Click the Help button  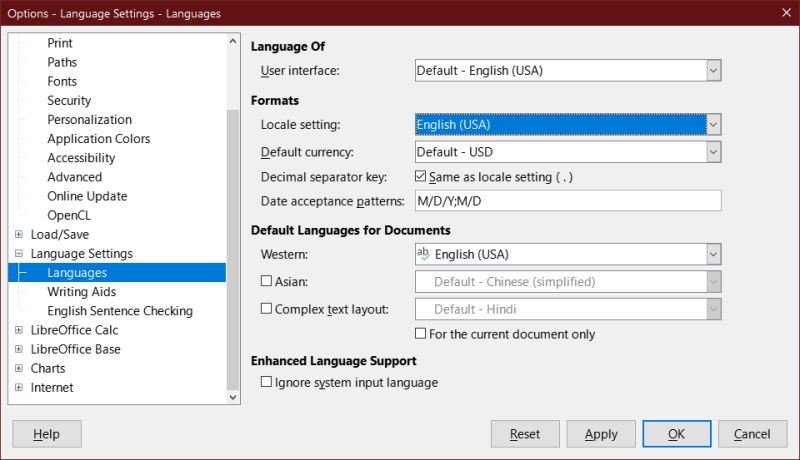46,434
